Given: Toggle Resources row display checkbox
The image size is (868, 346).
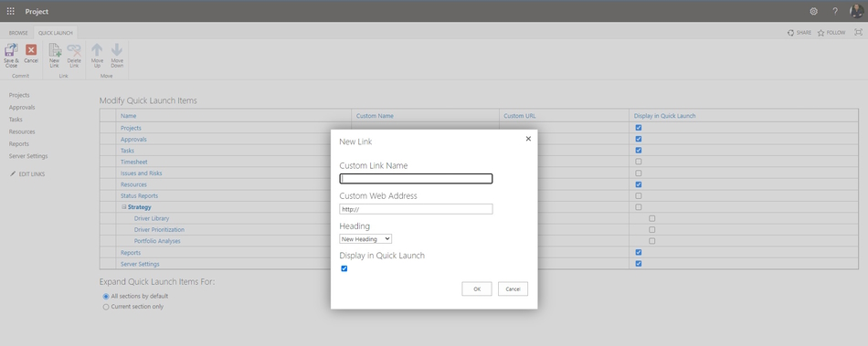Looking at the screenshot, I should point(639,184).
